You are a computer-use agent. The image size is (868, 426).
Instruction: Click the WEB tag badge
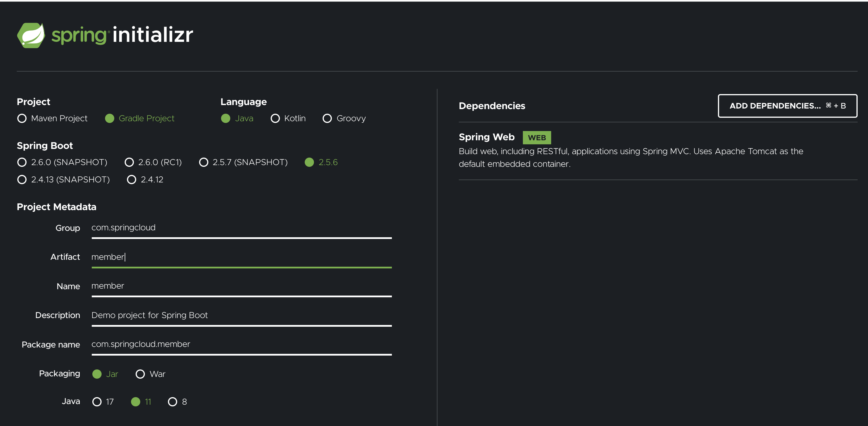point(537,137)
